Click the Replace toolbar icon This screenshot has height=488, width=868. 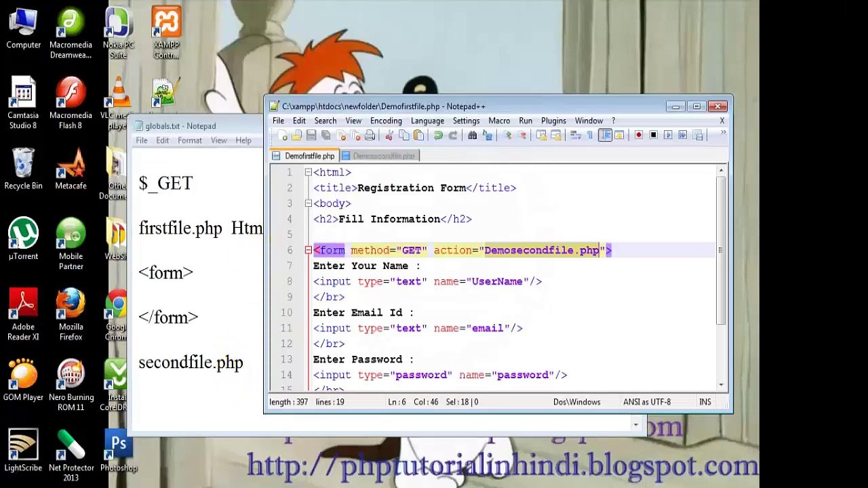click(x=488, y=136)
